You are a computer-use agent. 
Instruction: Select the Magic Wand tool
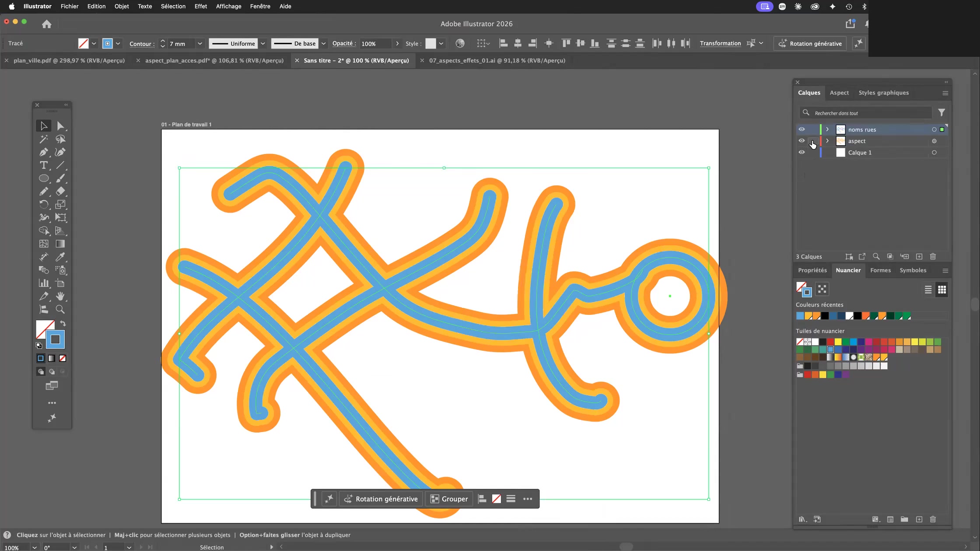pyautogui.click(x=44, y=139)
